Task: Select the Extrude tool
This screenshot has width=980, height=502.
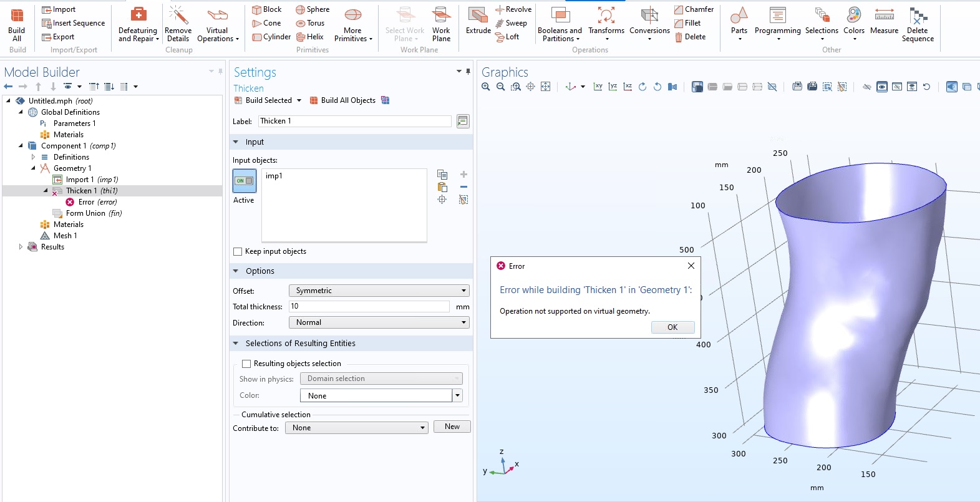Action: click(478, 21)
